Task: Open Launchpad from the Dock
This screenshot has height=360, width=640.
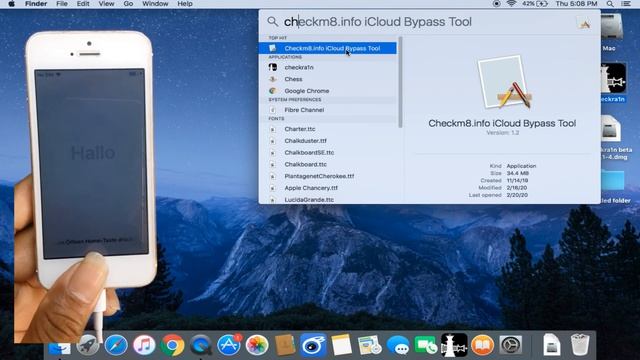Action: click(88, 345)
